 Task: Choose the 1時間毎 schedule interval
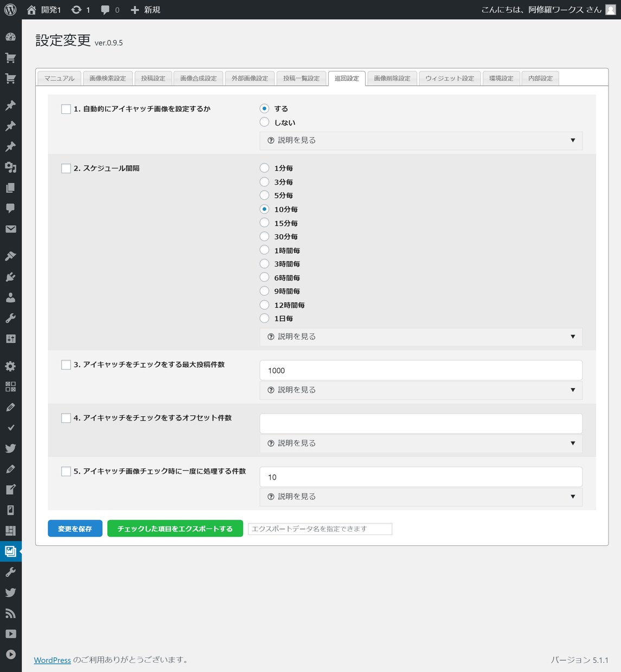(265, 250)
